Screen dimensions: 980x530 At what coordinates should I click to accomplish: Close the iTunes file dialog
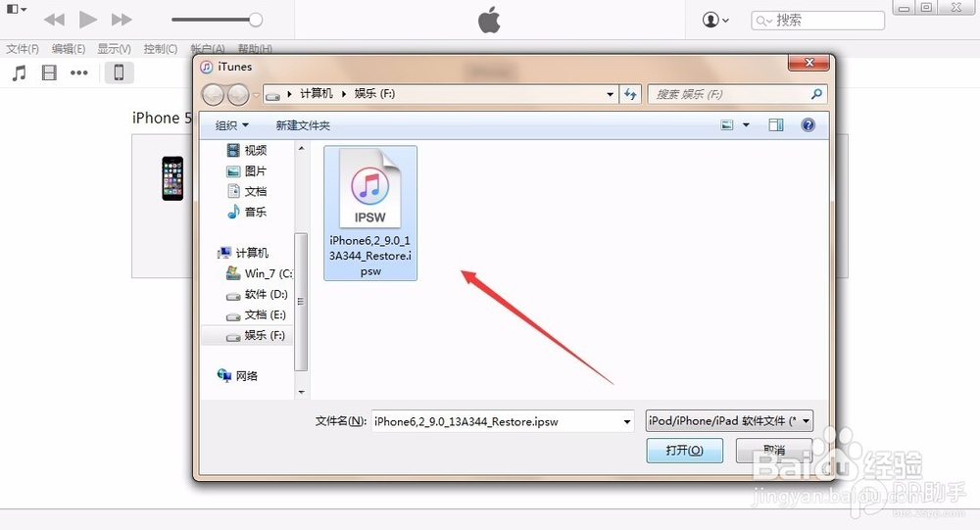(808, 63)
